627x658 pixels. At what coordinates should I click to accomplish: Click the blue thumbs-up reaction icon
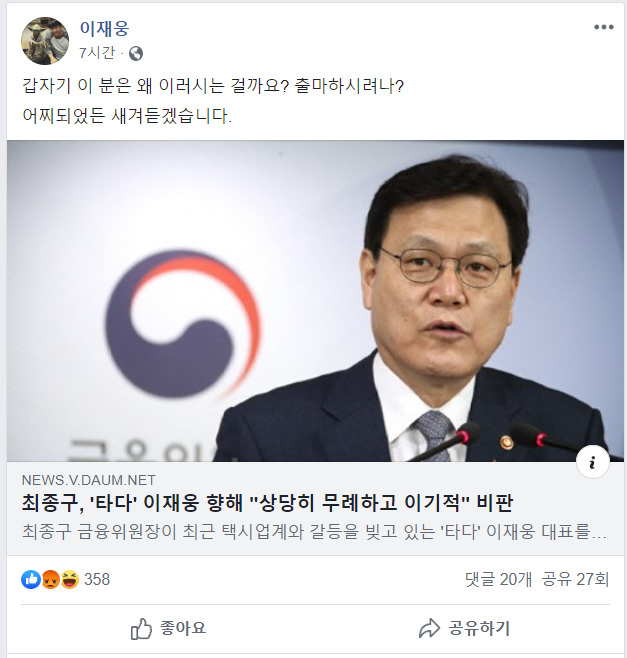(x=31, y=580)
